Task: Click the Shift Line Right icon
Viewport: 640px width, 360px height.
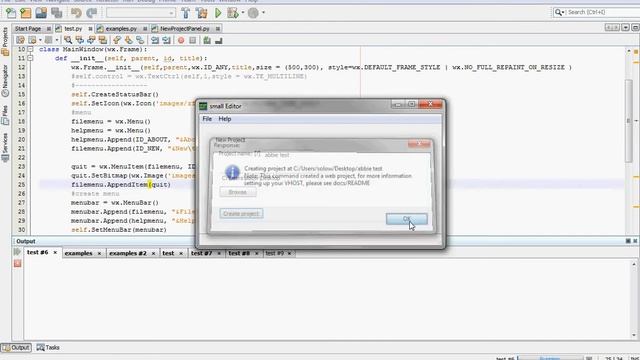Action: 166,40
